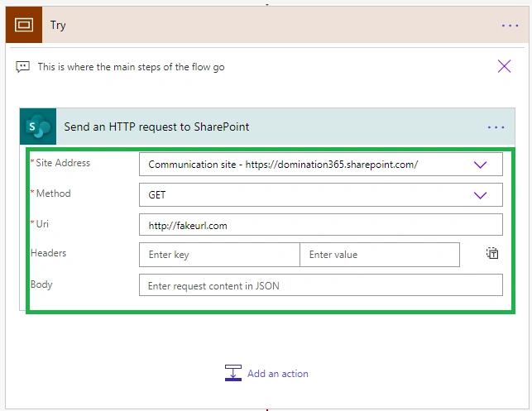Click the Method label
This screenshot has width=532, height=411.
pos(53,194)
